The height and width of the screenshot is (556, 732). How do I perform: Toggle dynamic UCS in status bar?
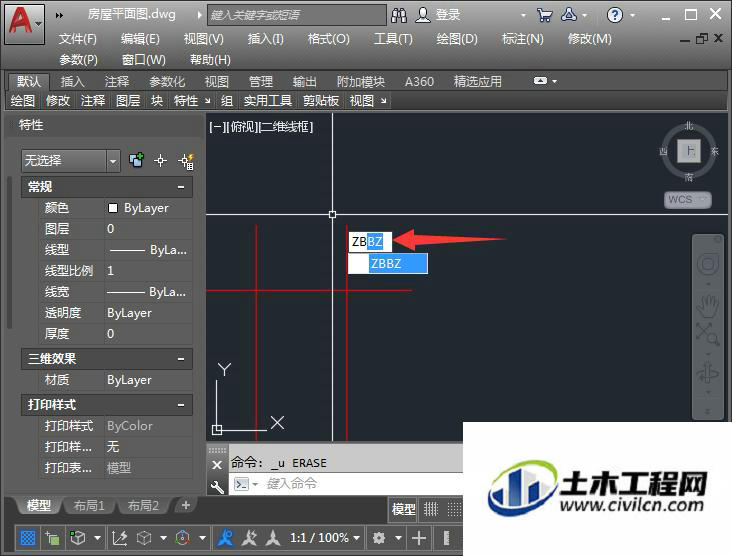tap(120, 538)
